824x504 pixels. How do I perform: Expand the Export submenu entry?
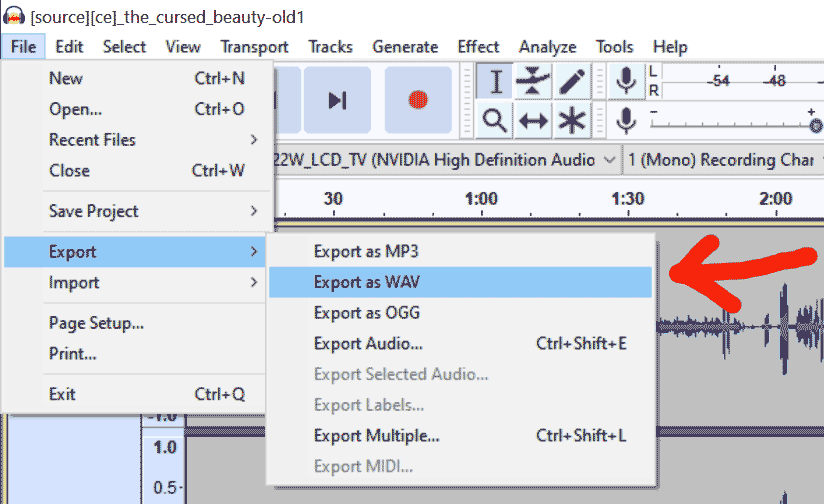tap(136, 252)
